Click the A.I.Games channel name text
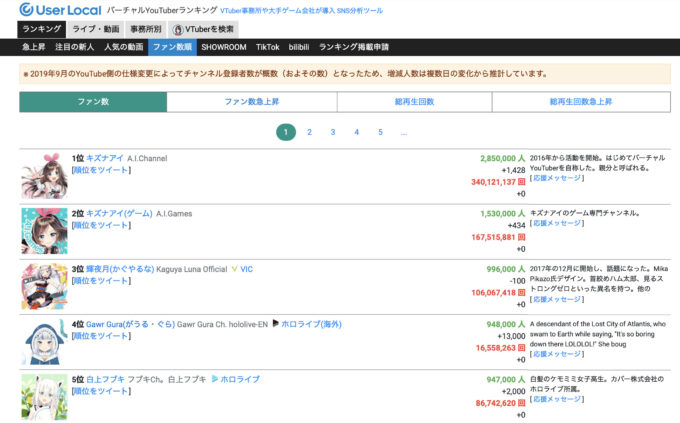 (x=174, y=214)
